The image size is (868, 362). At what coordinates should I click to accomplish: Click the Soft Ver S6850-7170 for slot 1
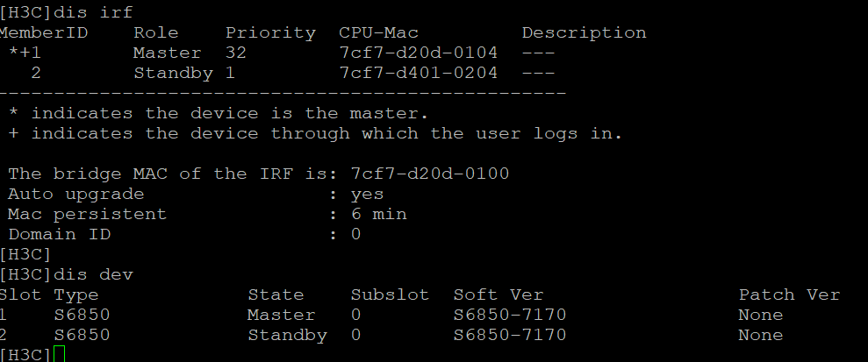point(509,315)
